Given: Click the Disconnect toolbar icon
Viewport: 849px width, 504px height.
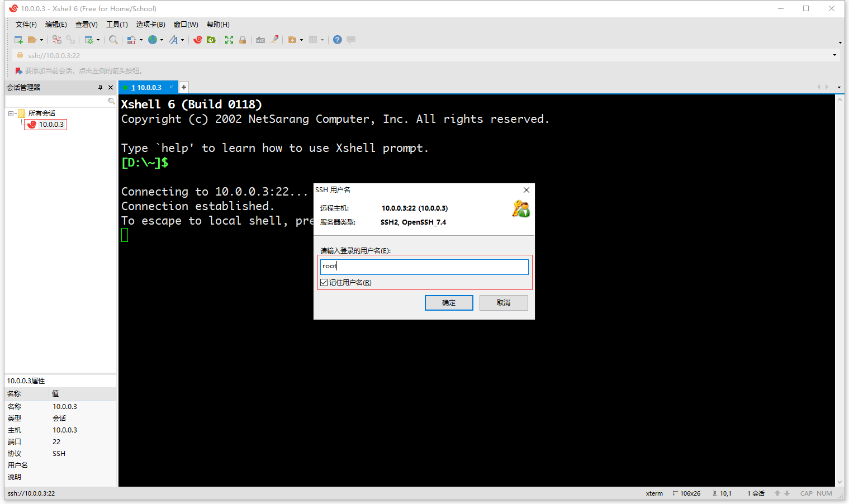Looking at the screenshot, I should pyautogui.click(x=57, y=40).
